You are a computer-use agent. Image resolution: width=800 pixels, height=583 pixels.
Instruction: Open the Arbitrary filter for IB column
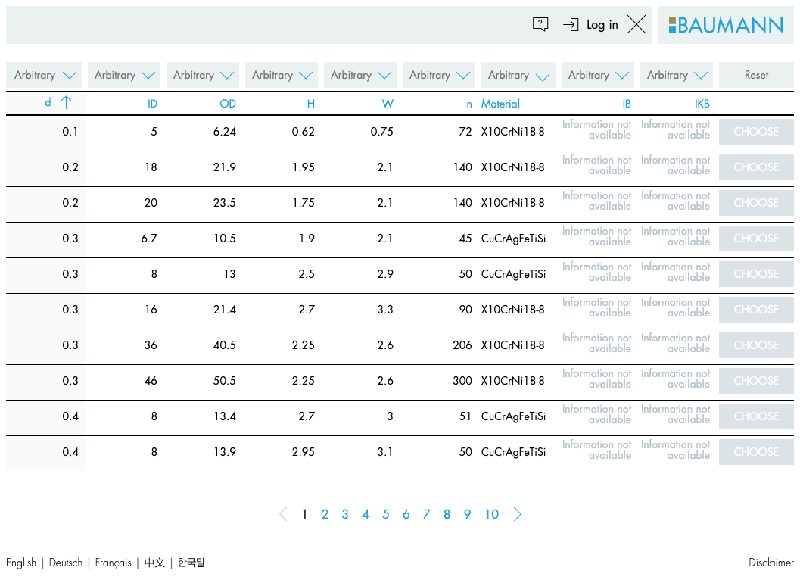tap(598, 75)
